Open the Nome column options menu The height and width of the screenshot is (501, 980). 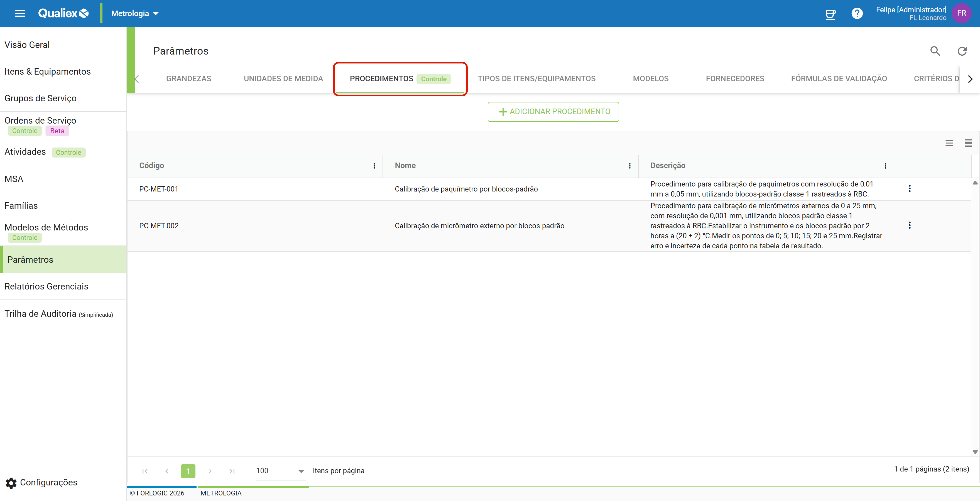tap(629, 166)
